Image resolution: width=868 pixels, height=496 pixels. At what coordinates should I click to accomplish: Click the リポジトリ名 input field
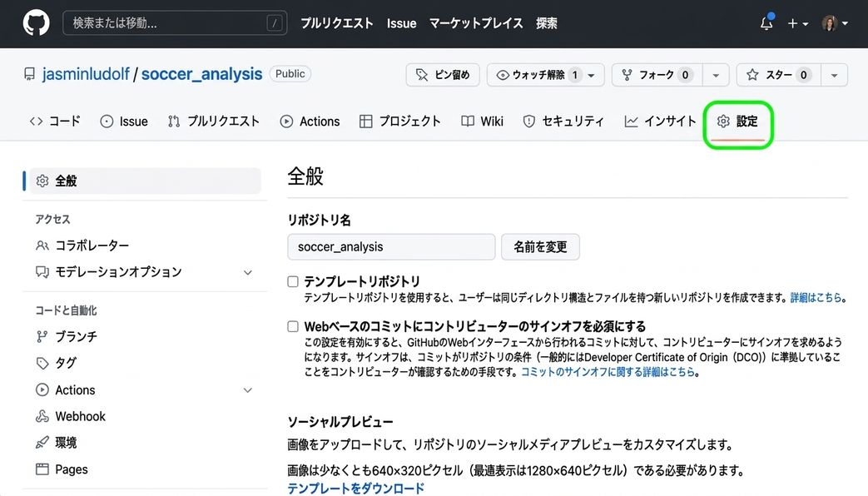click(x=391, y=247)
